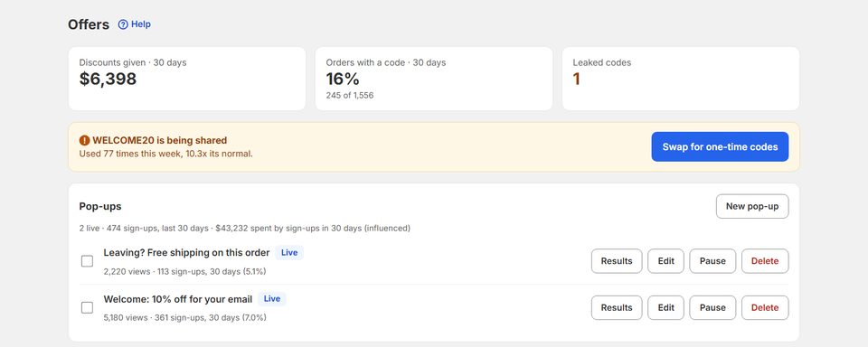The image size is (868, 347).
Task: Click the Live badge on Free shipping pop-up
Action: coord(289,253)
